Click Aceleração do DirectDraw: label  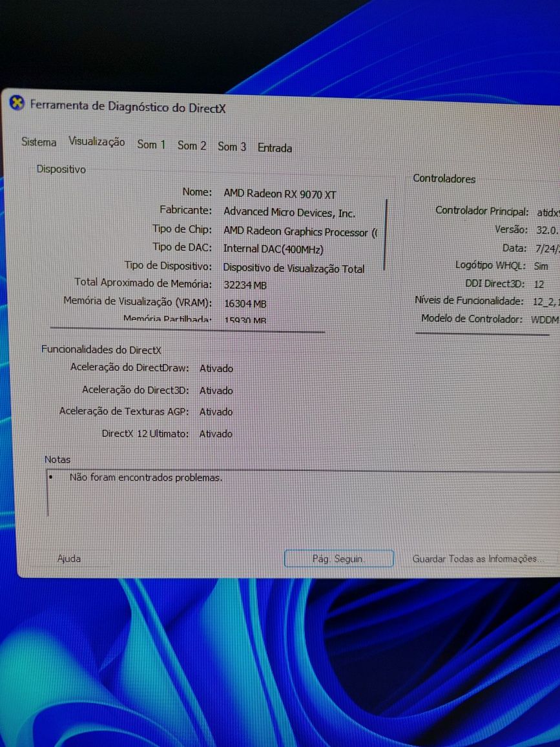tap(130, 368)
